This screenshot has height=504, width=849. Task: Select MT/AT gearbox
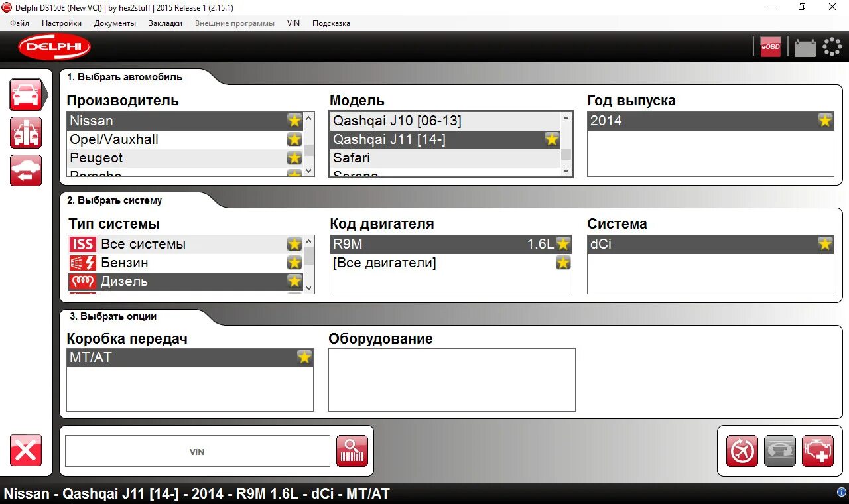point(190,357)
